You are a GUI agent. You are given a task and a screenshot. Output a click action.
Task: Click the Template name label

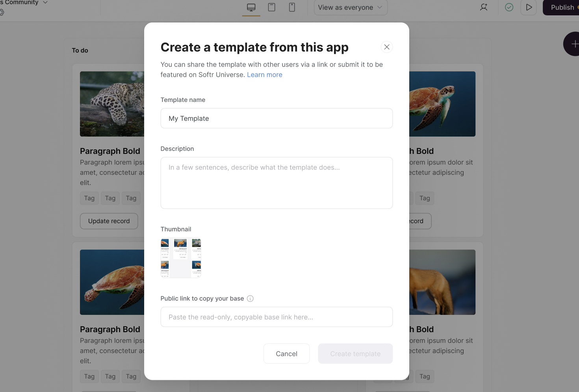(183, 100)
